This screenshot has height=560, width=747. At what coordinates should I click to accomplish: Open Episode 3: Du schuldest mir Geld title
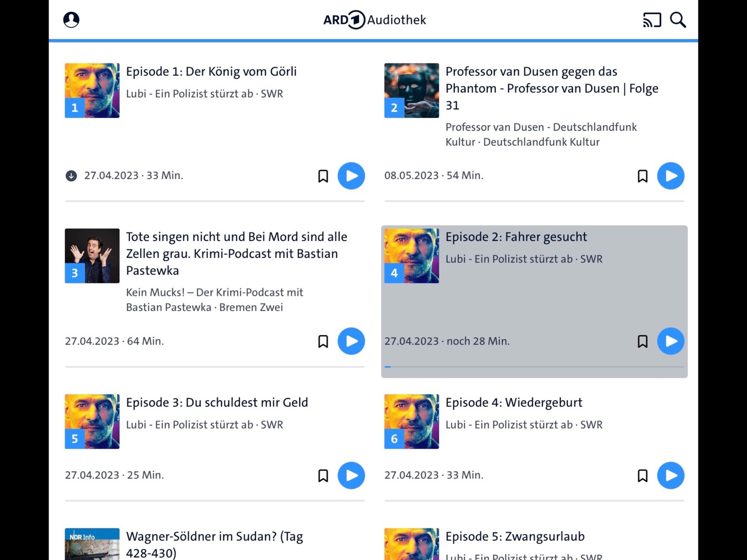[x=217, y=402]
